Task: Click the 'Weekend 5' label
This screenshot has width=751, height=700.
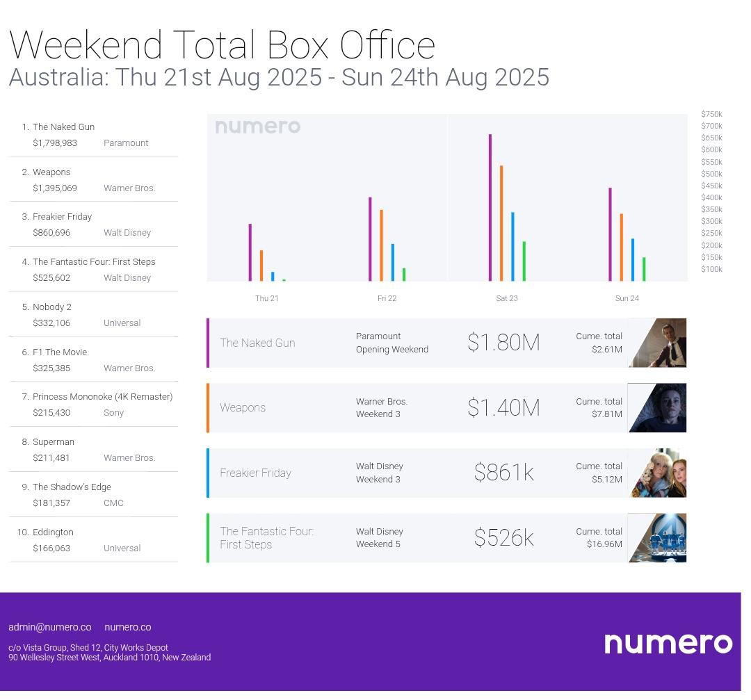Action: click(x=378, y=544)
